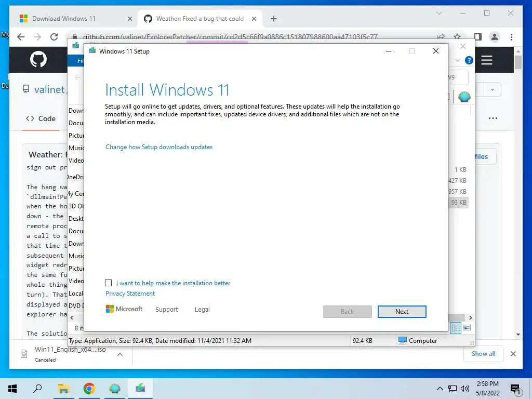This screenshot has width=532, height=399.
Task: Switch File Explorer to large icons view
Action: pos(467,328)
